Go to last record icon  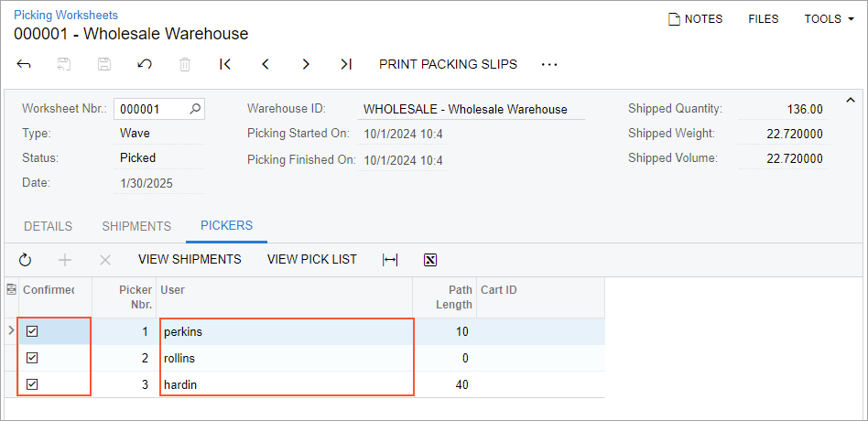click(x=345, y=64)
